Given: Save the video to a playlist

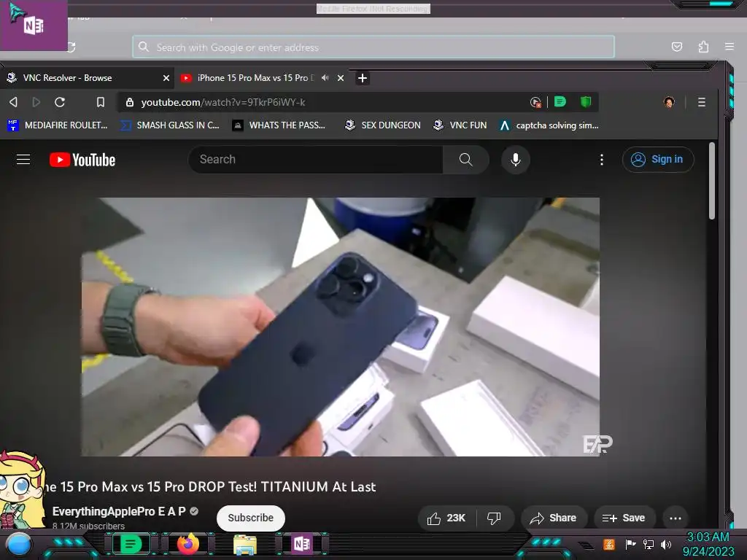Looking at the screenshot, I should 624,518.
